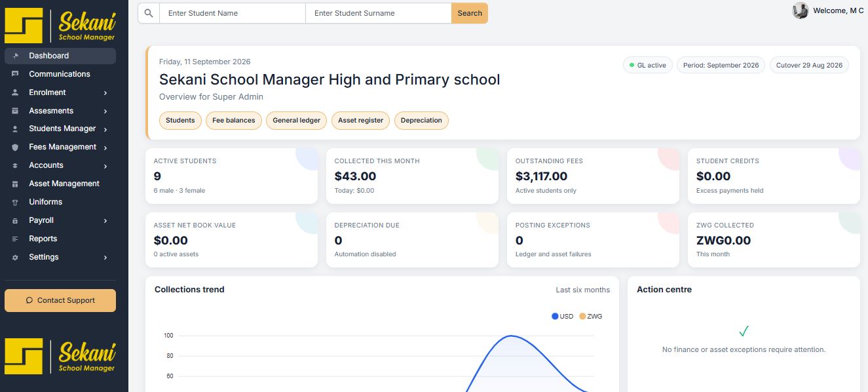
Task: Open the Reports menu item
Action: pos(60,239)
